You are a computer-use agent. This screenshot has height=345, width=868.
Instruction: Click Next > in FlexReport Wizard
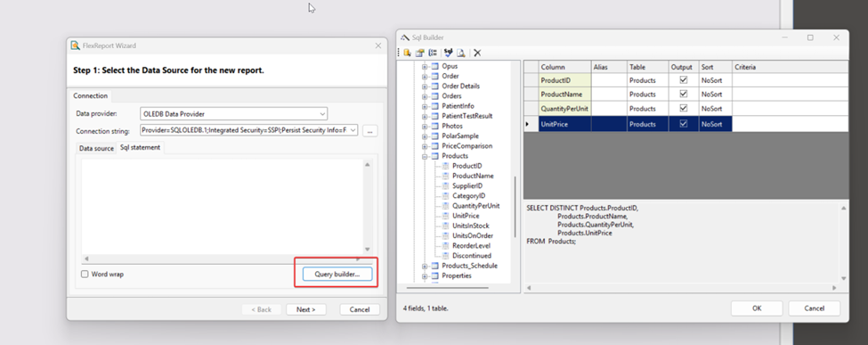[305, 309]
